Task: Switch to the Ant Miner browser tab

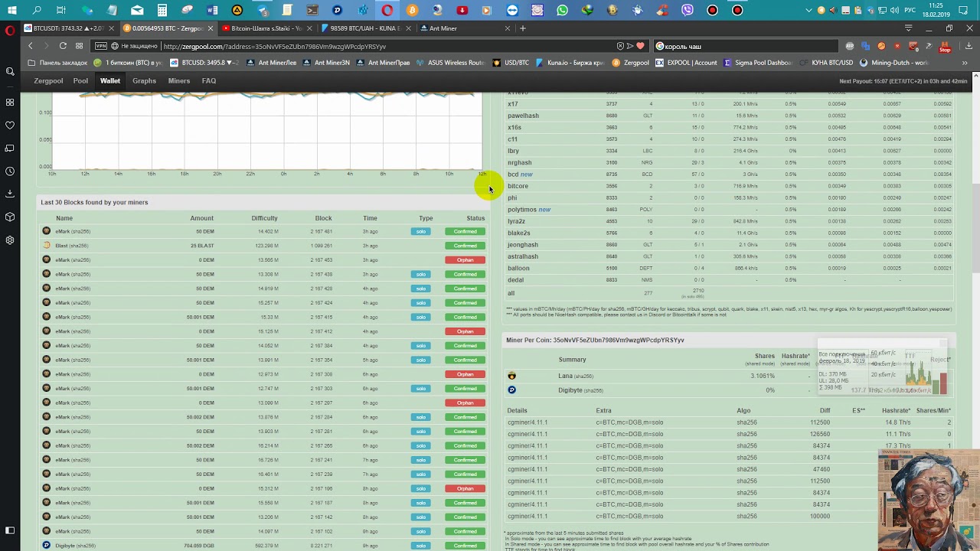Action: [x=464, y=28]
